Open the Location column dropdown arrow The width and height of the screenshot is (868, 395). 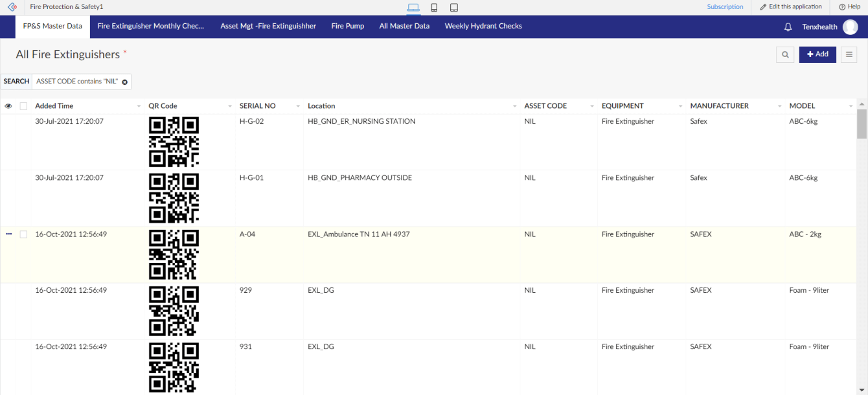point(514,106)
